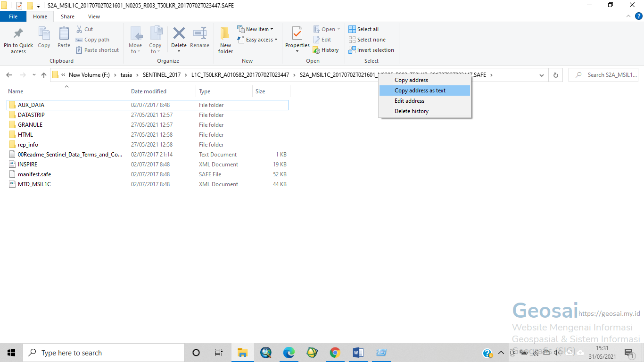Click the Paste clipboard icon

[x=64, y=34]
